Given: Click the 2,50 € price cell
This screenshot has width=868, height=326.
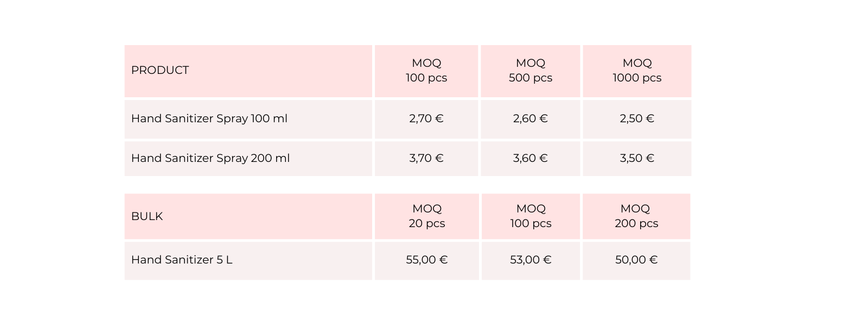Looking at the screenshot, I should [637, 118].
